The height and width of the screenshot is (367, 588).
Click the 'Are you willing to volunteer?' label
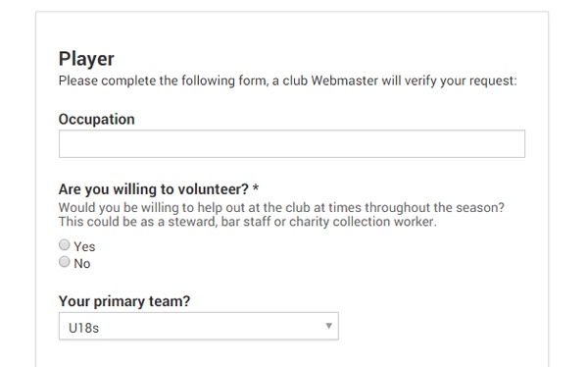pyautogui.click(x=154, y=189)
